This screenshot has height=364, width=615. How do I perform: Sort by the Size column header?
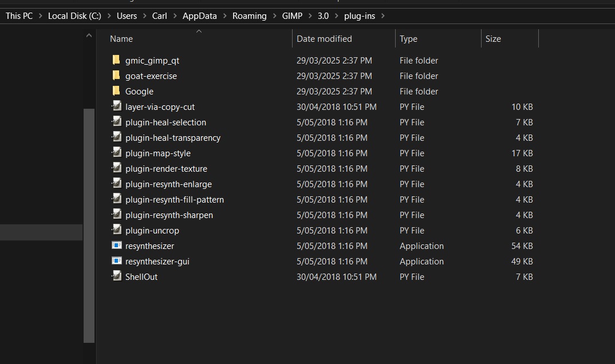point(493,39)
